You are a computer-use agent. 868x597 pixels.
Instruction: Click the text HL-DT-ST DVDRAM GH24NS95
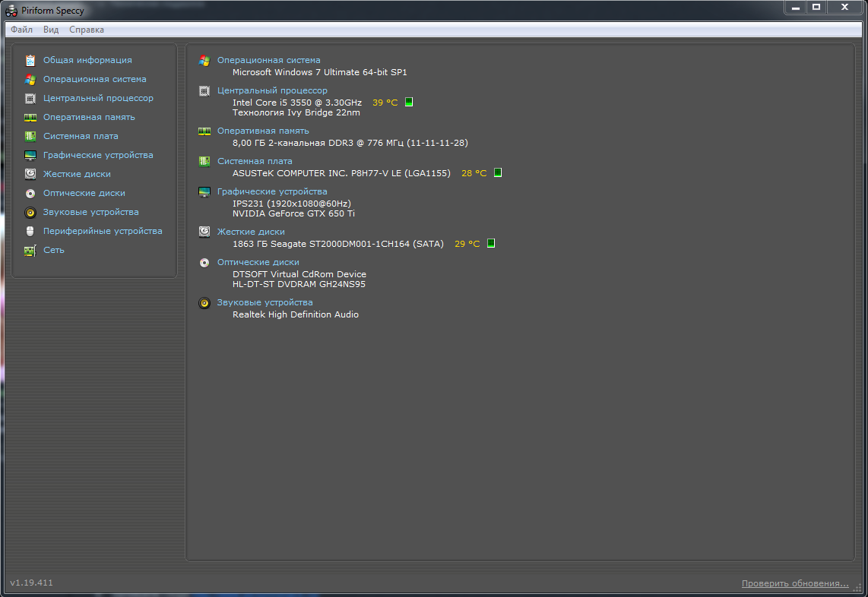click(x=299, y=284)
